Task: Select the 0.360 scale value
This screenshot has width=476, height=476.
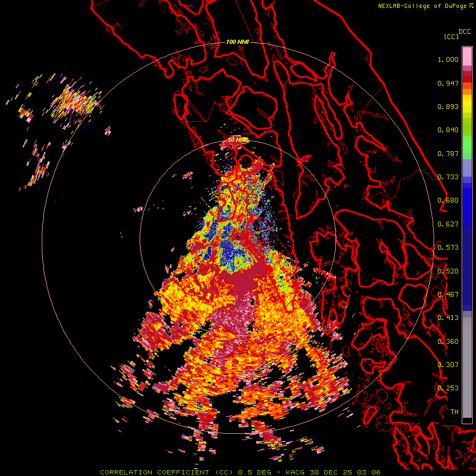Action: [x=448, y=342]
